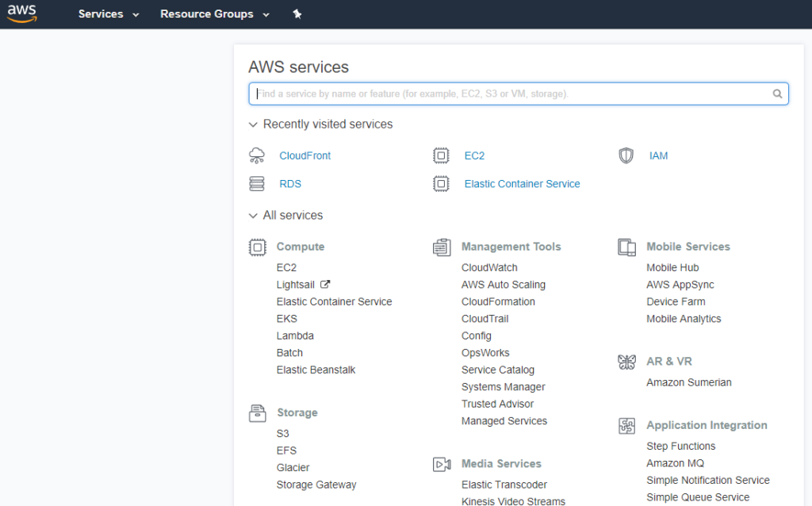
Task: Open EKS under Compute
Action: pos(287,319)
